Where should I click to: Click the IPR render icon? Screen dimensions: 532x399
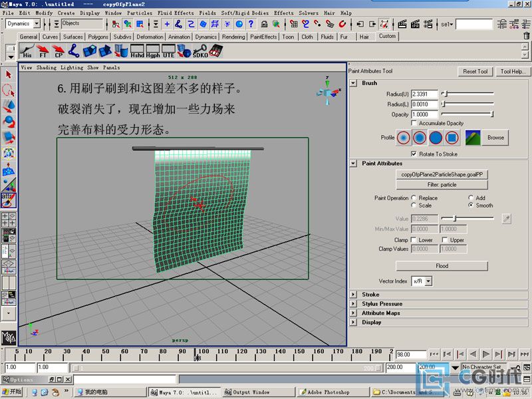pos(415,24)
